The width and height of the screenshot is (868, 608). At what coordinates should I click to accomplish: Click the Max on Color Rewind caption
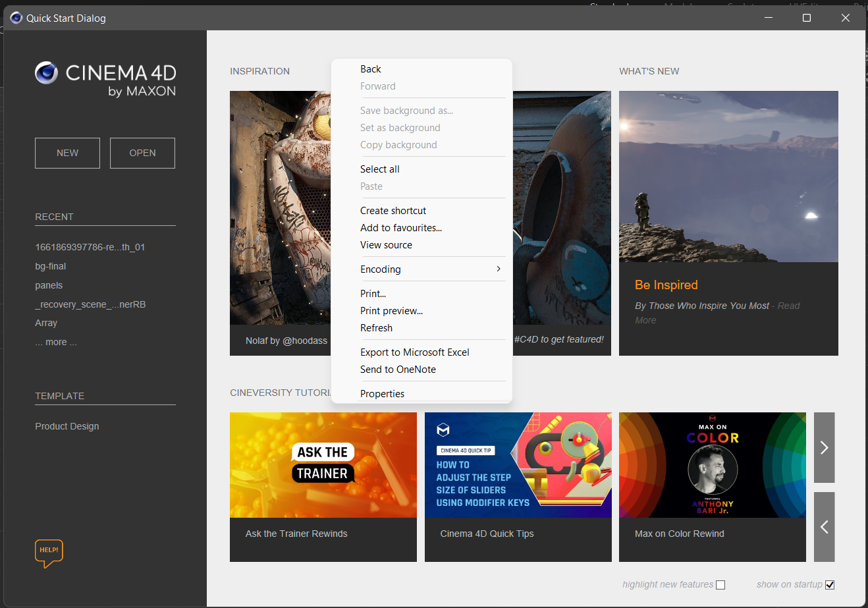(x=680, y=534)
